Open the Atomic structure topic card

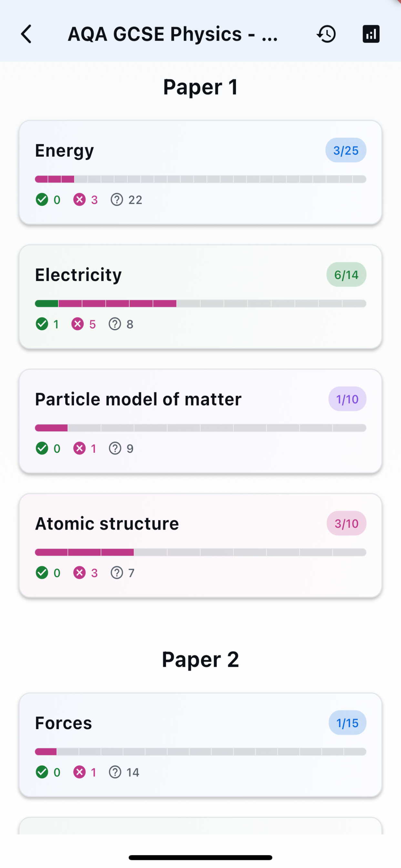point(200,545)
